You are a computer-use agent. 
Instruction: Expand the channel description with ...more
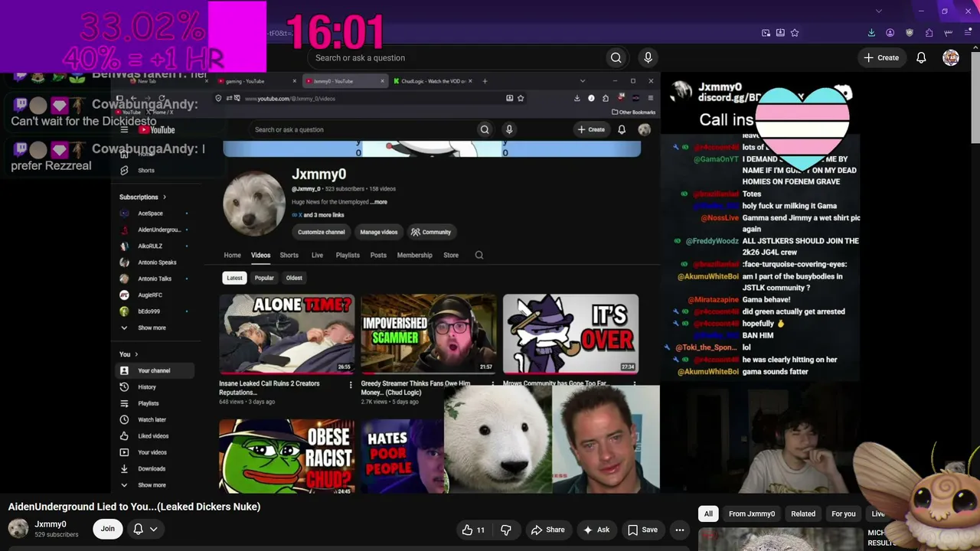coord(380,202)
